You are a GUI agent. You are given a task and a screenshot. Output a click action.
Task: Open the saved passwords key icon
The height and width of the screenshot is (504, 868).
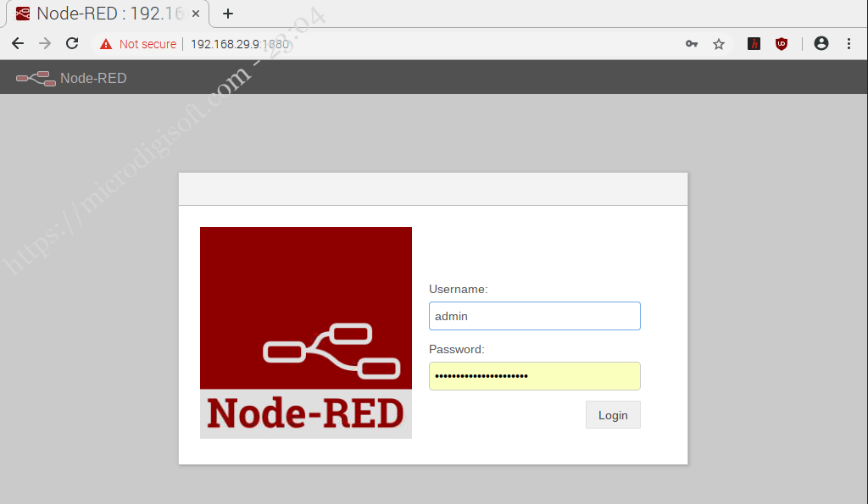(691, 43)
